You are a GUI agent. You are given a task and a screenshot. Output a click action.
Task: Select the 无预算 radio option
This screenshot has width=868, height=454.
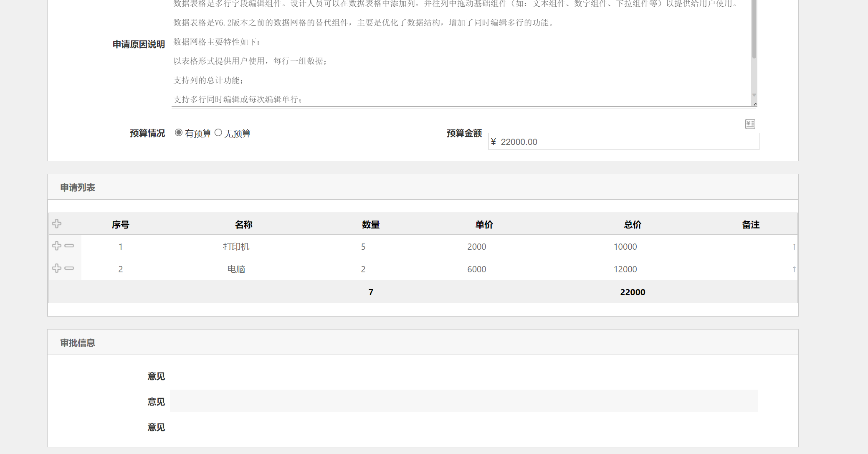tap(218, 133)
